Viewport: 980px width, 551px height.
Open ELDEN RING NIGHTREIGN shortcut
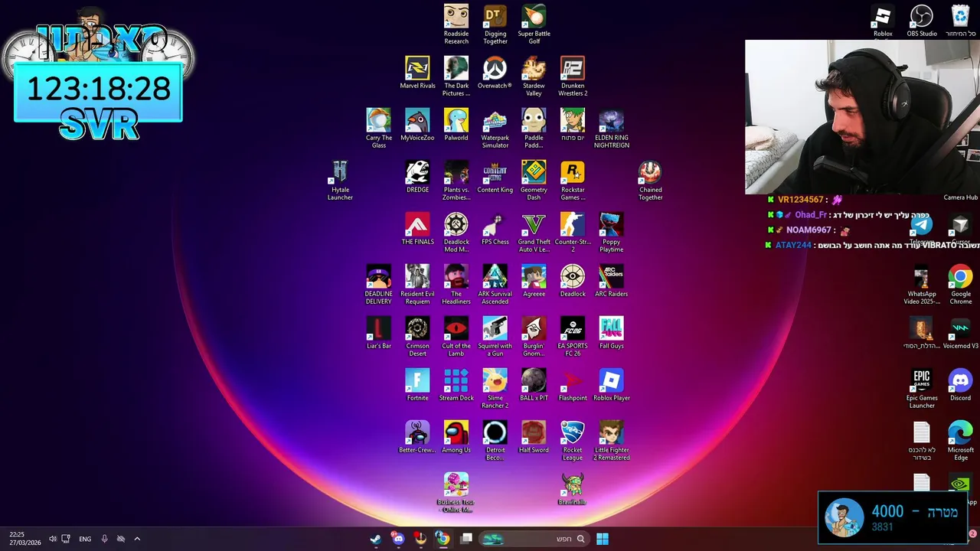point(611,129)
